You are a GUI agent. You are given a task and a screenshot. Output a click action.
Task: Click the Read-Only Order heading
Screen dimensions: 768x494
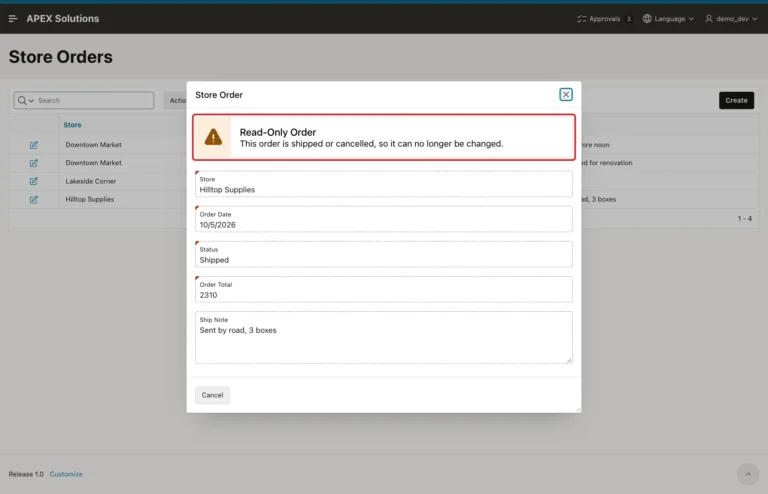pos(278,132)
